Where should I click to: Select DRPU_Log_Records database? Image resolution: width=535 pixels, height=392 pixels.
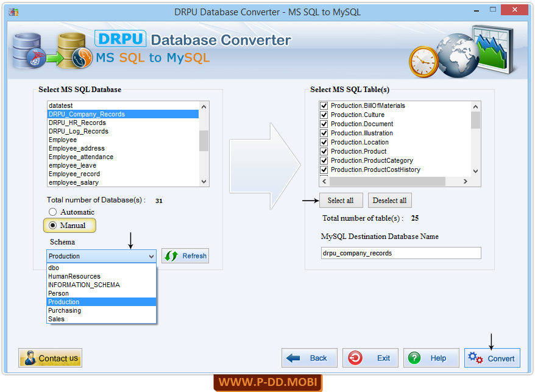[x=123, y=131]
